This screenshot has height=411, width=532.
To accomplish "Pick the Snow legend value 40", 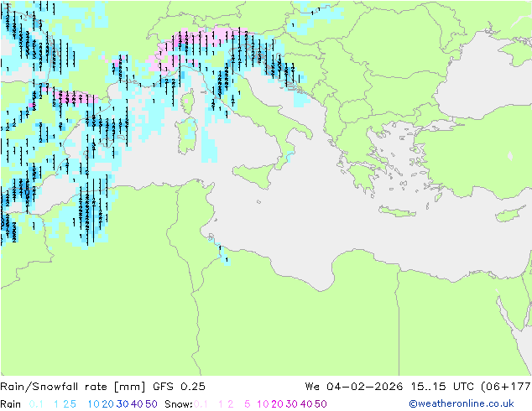I will click(306, 404).
